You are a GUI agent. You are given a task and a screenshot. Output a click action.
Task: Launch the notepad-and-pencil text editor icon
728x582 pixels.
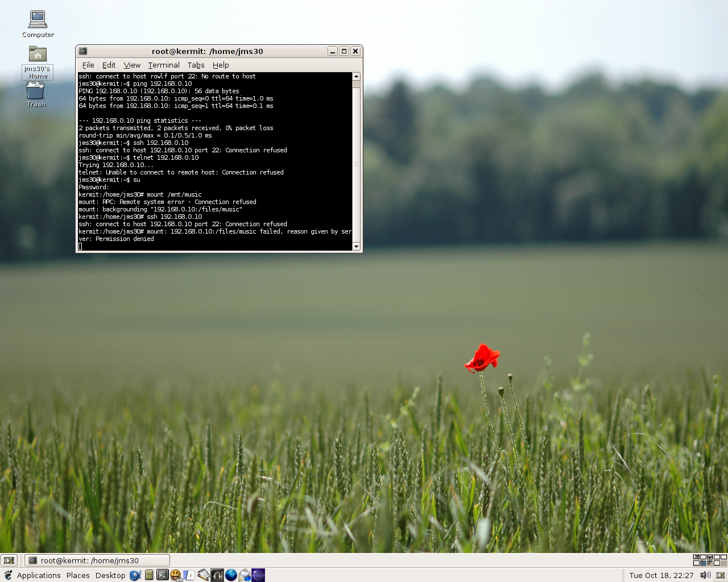[204, 575]
